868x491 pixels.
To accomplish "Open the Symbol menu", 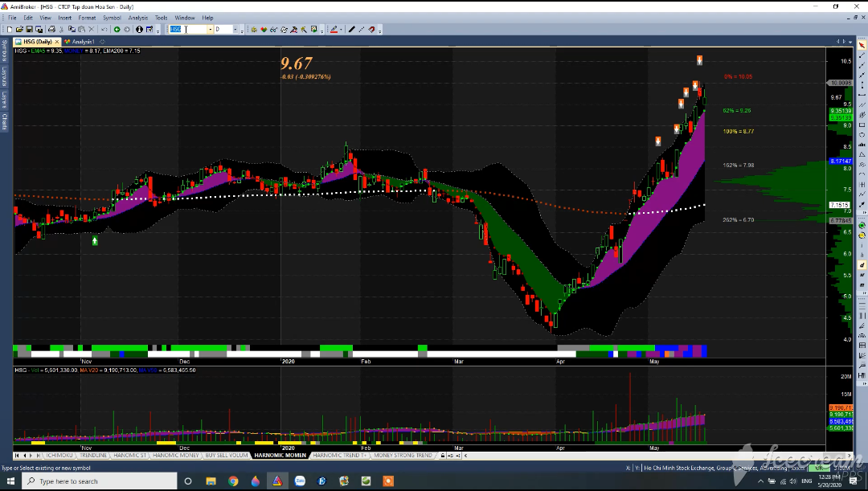I will 112,18.
